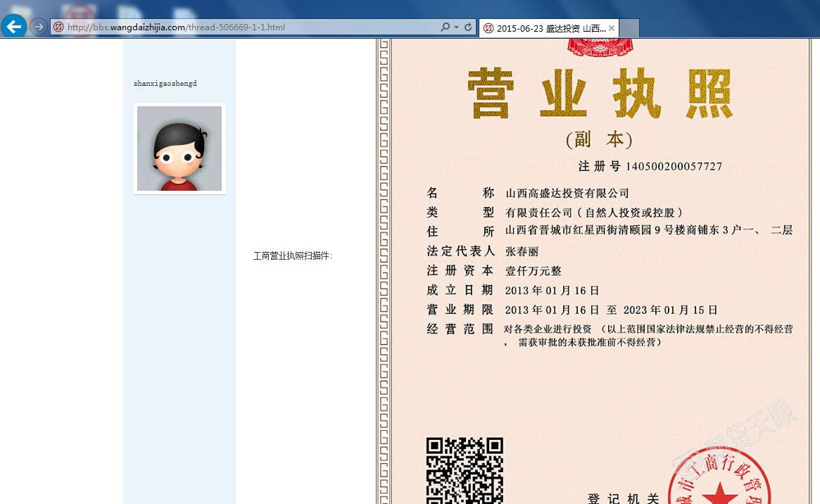Image resolution: width=820 pixels, height=504 pixels.
Task: Click the browser Back arrow button
Action: (14, 27)
